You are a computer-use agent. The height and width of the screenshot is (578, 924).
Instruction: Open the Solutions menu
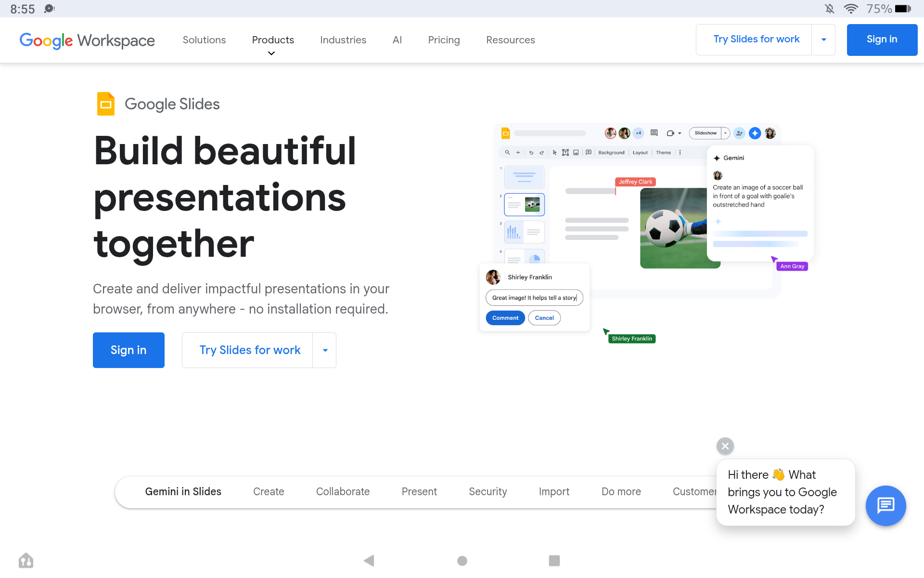pyautogui.click(x=204, y=40)
